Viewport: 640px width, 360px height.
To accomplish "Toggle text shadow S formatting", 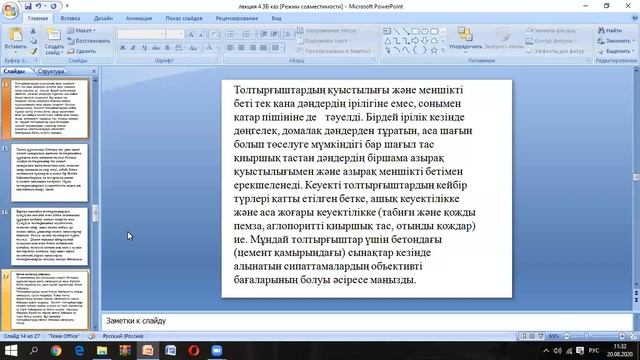I will [x=167, y=48].
